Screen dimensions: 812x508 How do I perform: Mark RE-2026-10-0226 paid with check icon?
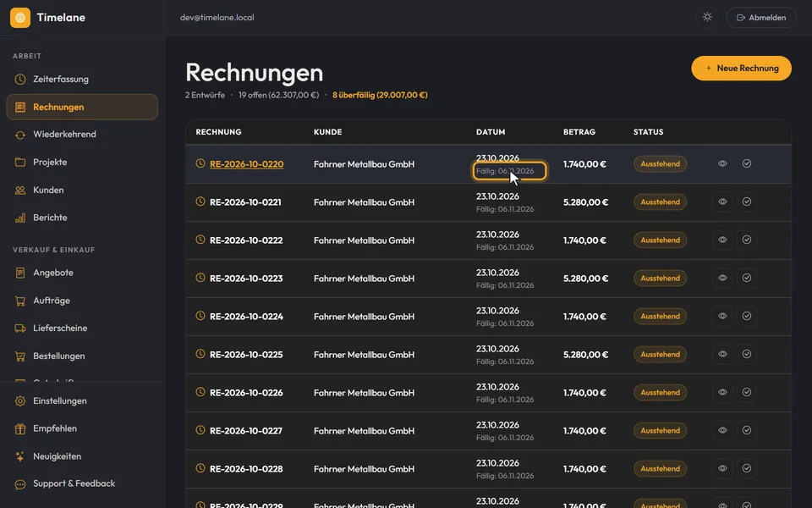coord(747,392)
